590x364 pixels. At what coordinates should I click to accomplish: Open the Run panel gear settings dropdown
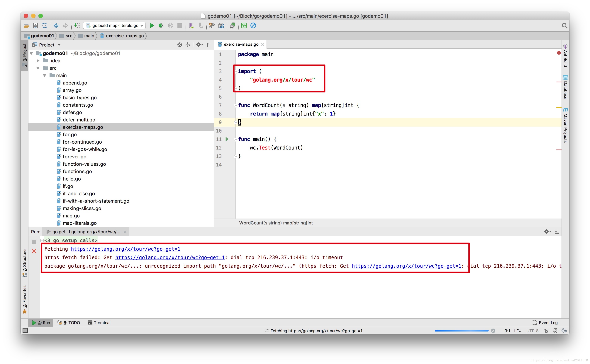pyautogui.click(x=547, y=232)
